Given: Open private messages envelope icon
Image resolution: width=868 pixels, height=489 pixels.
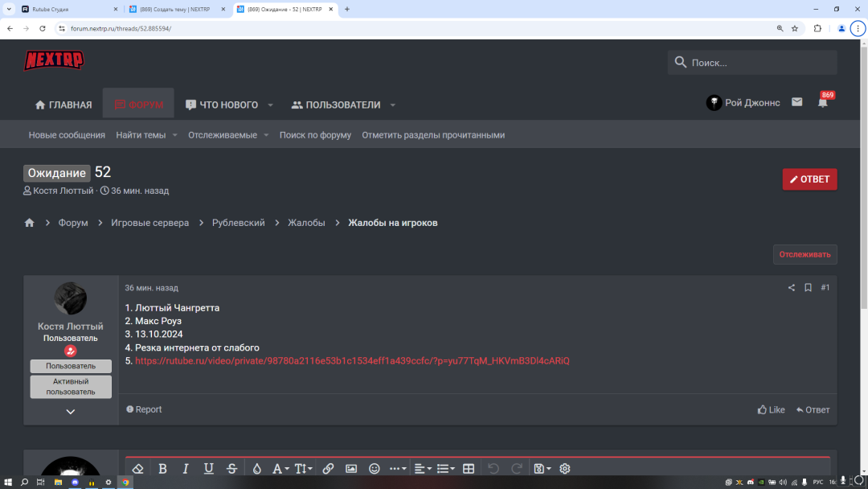Looking at the screenshot, I should (x=796, y=102).
